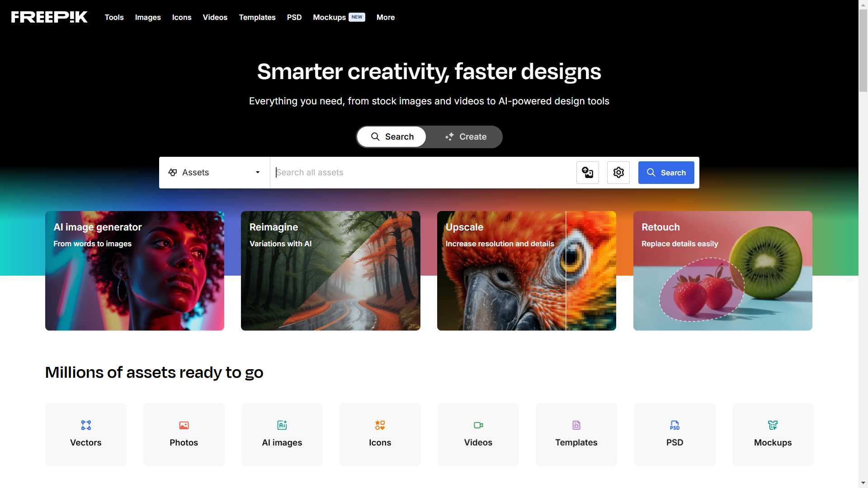Viewport: 868px width, 488px height.
Task: Expand the Assets type dropdown
Action: pyautogui.click(x=214, y=173)
